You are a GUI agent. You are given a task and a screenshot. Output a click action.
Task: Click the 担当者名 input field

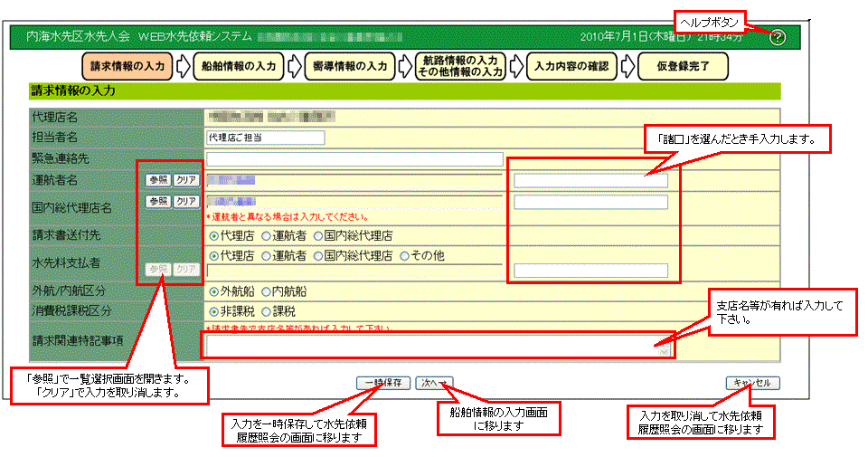click(265, 138)
